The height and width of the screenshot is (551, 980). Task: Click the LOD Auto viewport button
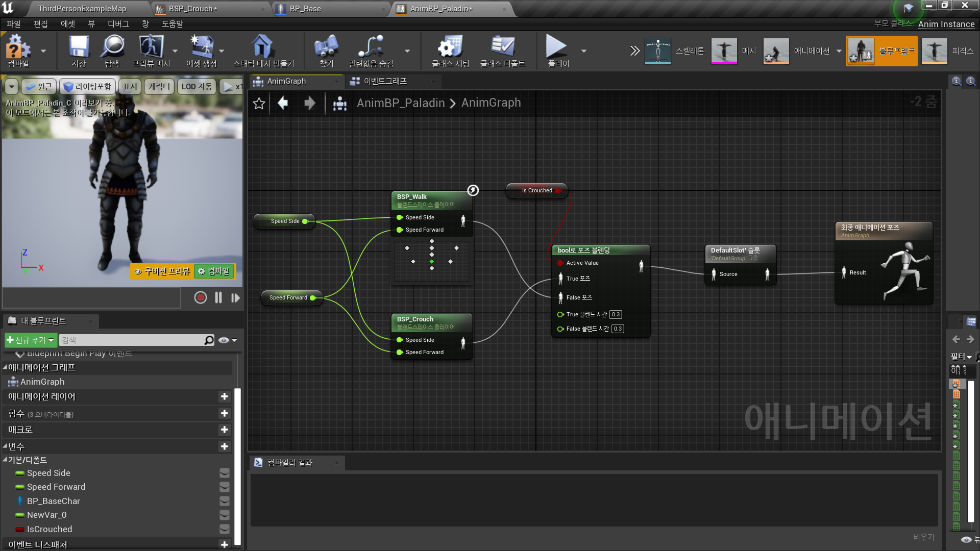(x=197, y=87)
